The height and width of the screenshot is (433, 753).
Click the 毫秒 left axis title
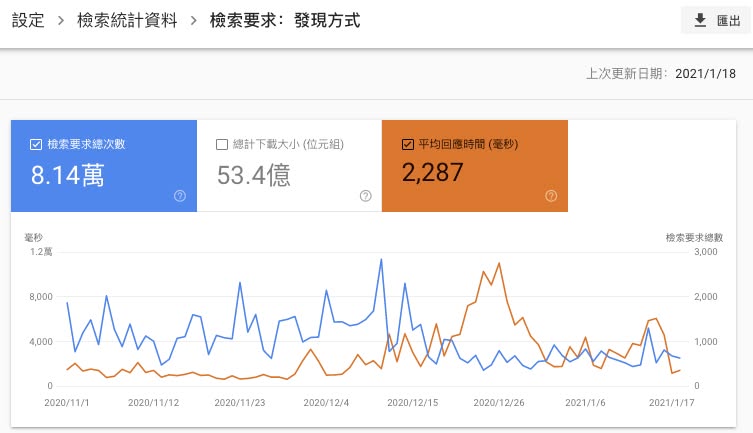click(34, 237)
